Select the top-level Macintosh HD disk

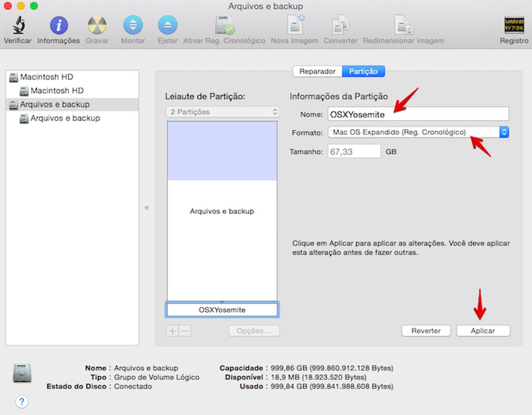(x=46, y=77)
